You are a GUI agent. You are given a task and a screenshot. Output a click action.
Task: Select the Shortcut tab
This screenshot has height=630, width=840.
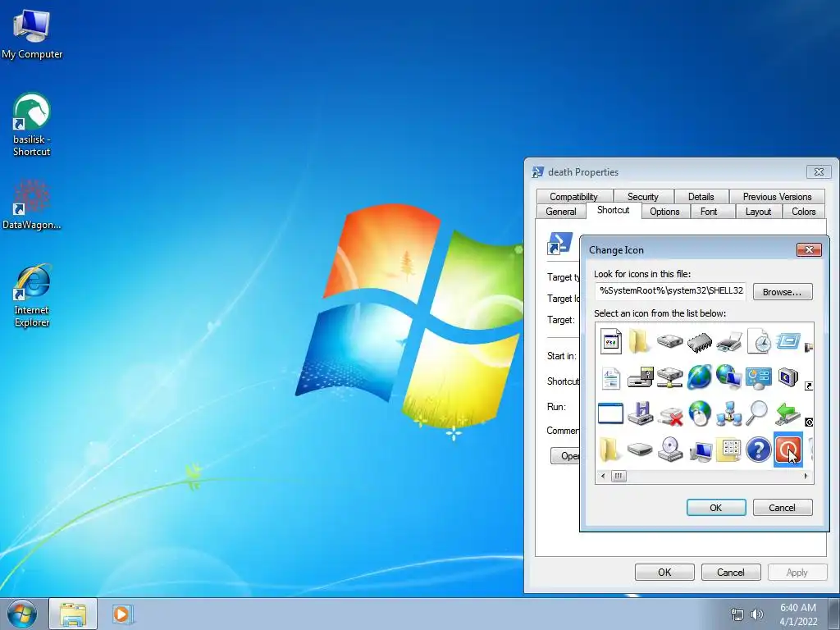coord(613,210)
